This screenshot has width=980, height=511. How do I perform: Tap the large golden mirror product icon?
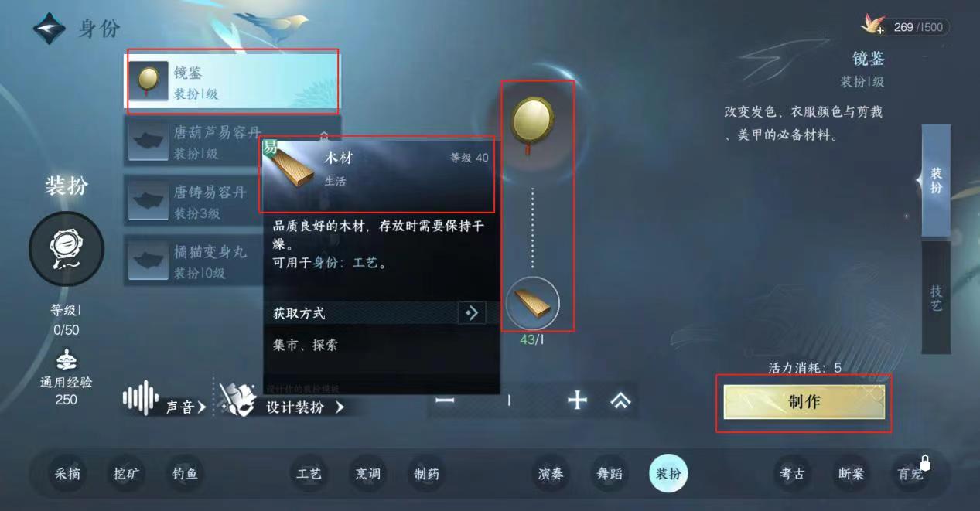531,124
